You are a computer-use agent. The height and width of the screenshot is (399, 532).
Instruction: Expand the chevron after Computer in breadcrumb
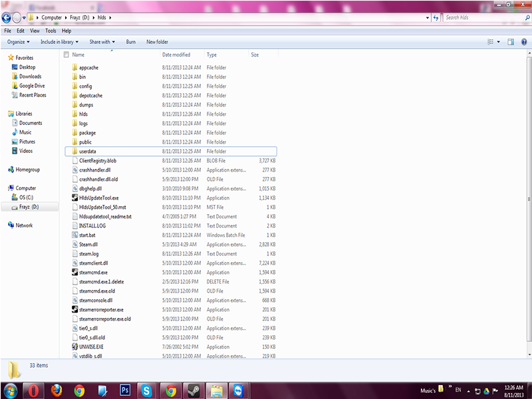[x=65, y=18]
